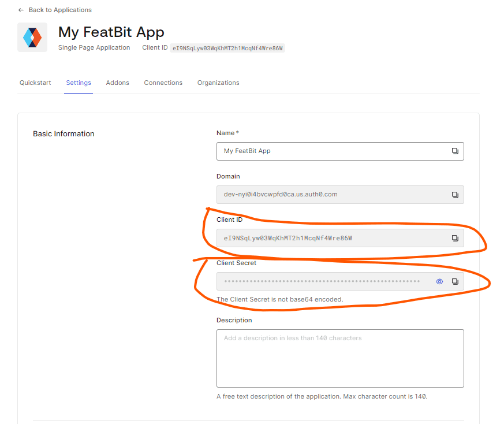Copy the application Name with copy icon
Viewport: 504px width, 424px height.
pos(455,151)
